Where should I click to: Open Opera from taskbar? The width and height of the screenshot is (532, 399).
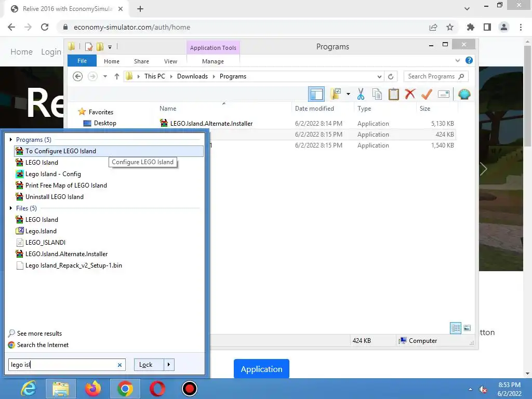157,389
